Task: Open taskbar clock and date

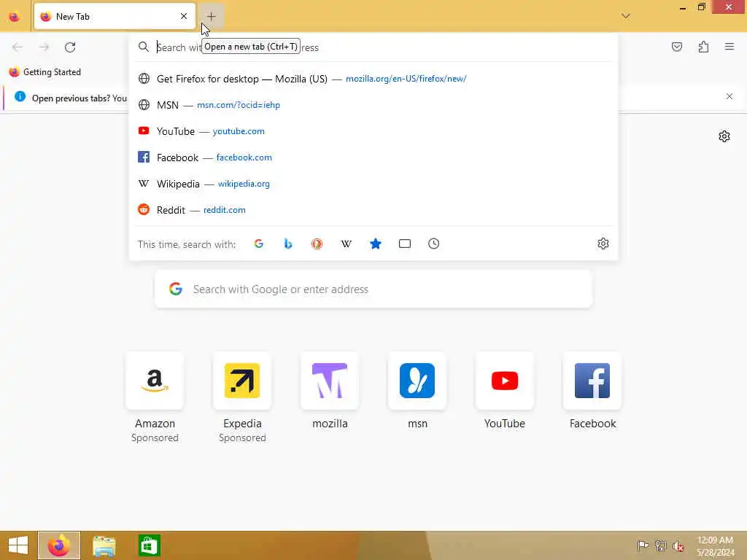Action: [715, 545]
